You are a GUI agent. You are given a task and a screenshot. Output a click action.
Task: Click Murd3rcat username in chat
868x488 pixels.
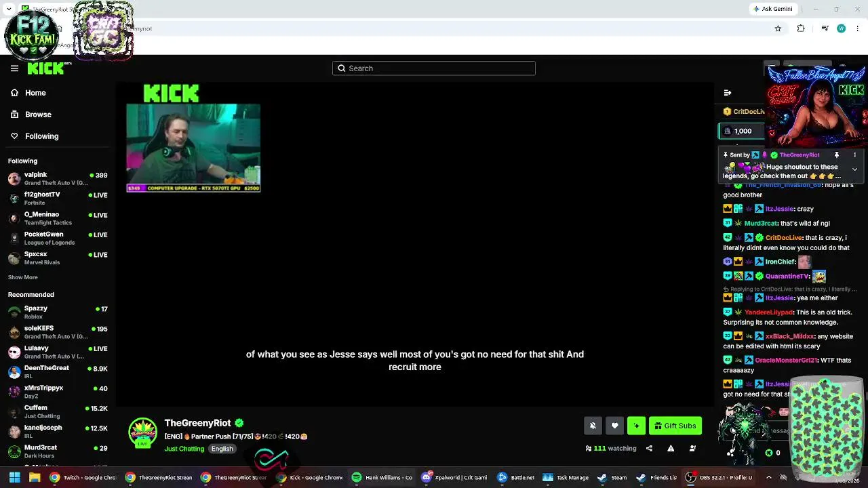[760, 224]
